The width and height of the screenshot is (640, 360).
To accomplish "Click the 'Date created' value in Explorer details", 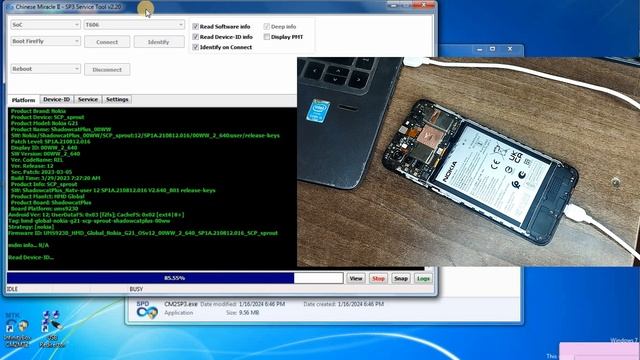I will (361, 304).
